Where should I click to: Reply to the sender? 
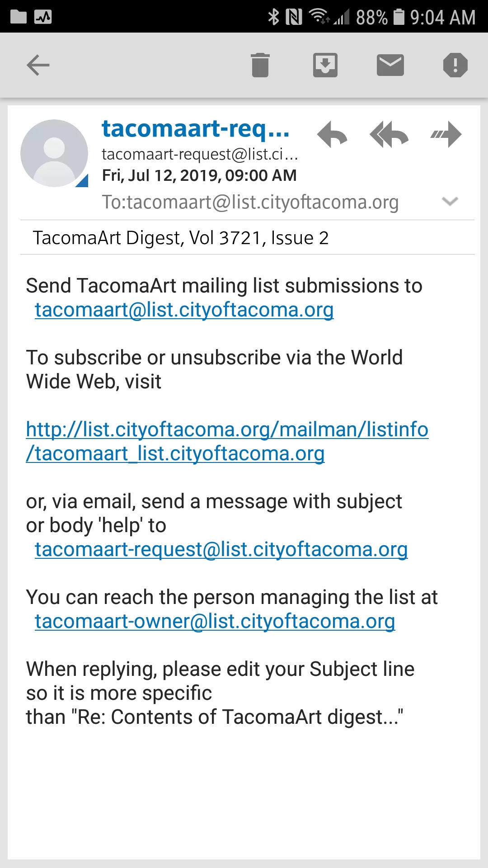pos(332,134)
